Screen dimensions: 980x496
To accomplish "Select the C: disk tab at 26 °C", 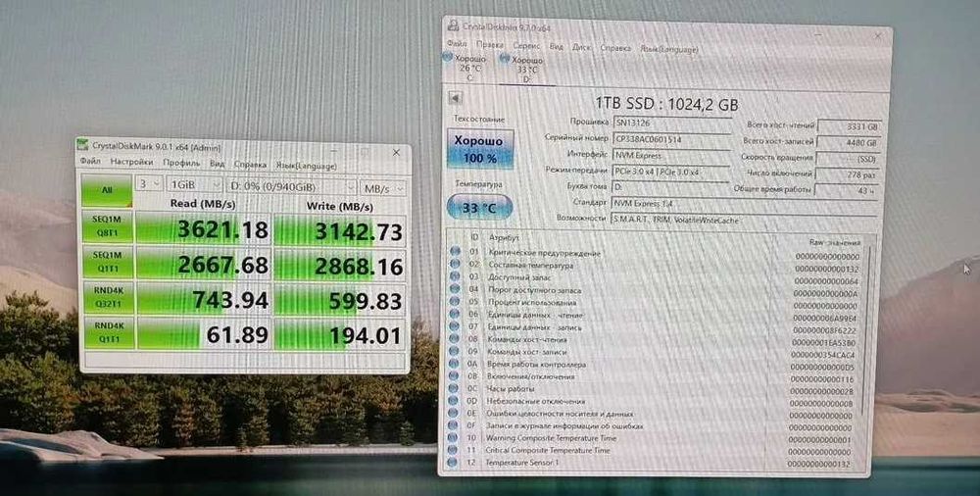I will click(467, 68).
